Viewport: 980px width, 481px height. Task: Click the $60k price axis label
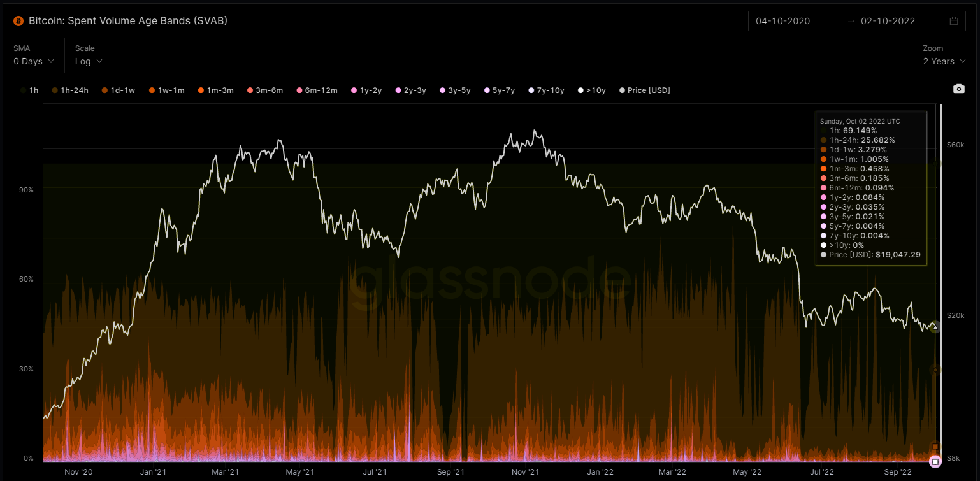click(955, 145)
